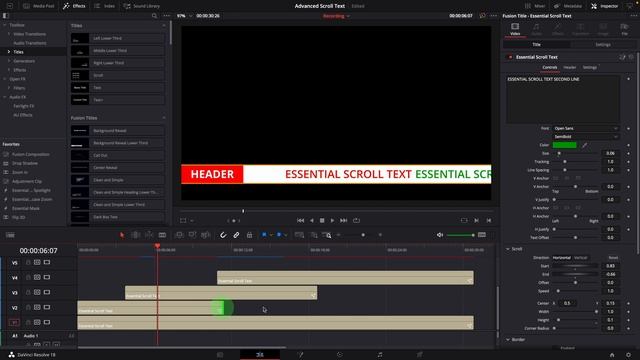Click the timeline zoom slider handle
This screenshot has height=360, width=640.
tap(363, 235)
